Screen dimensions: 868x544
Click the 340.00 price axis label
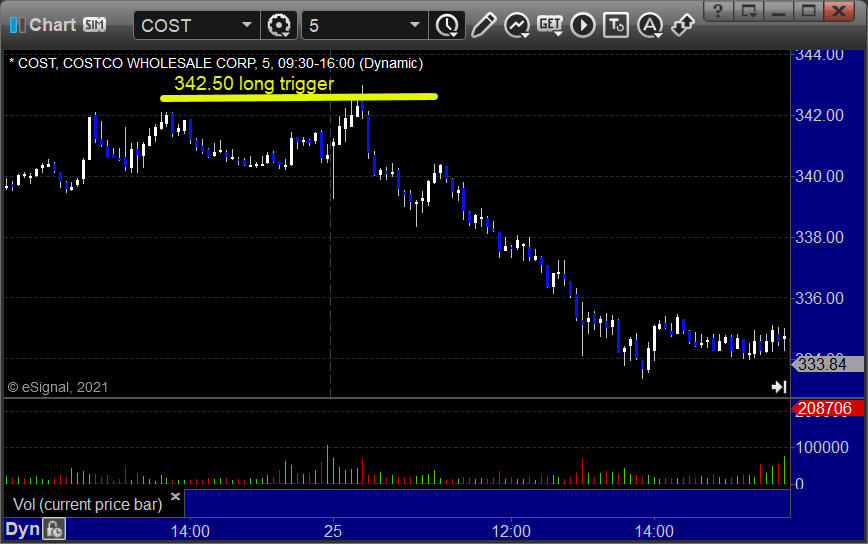tap(819, 176)
